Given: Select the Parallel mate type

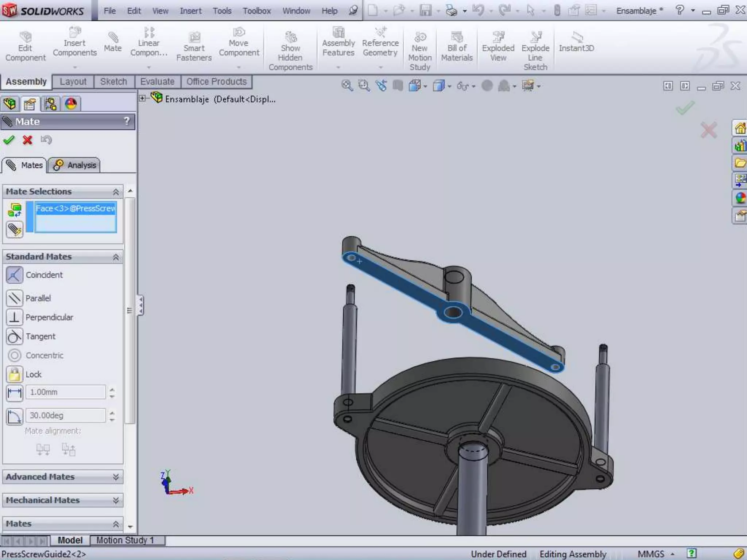Looking at the screenshot, I should click(15, 298).
